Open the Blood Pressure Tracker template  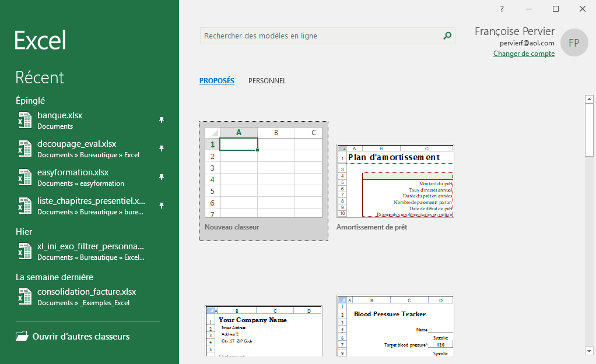(395, 325)
